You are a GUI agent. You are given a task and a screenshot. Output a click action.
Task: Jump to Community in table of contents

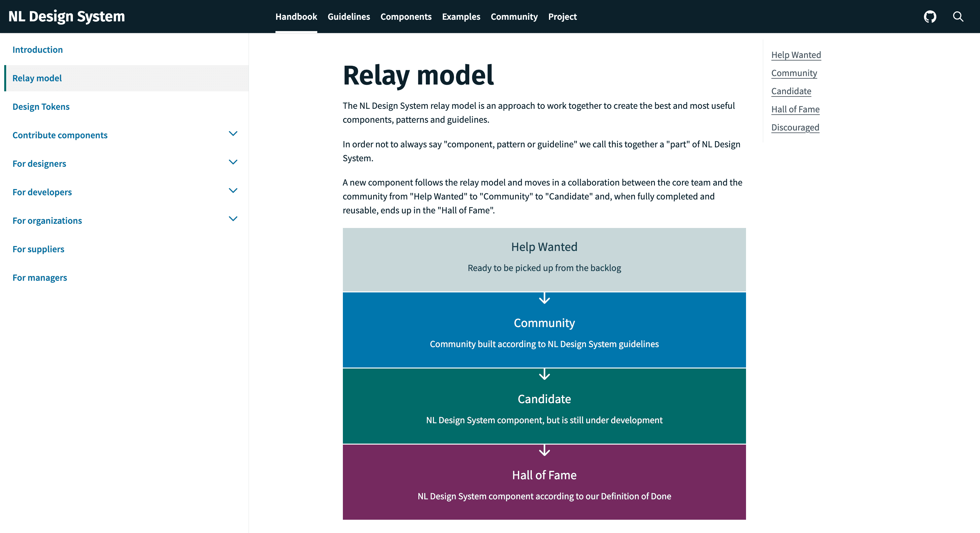(794, 73)
